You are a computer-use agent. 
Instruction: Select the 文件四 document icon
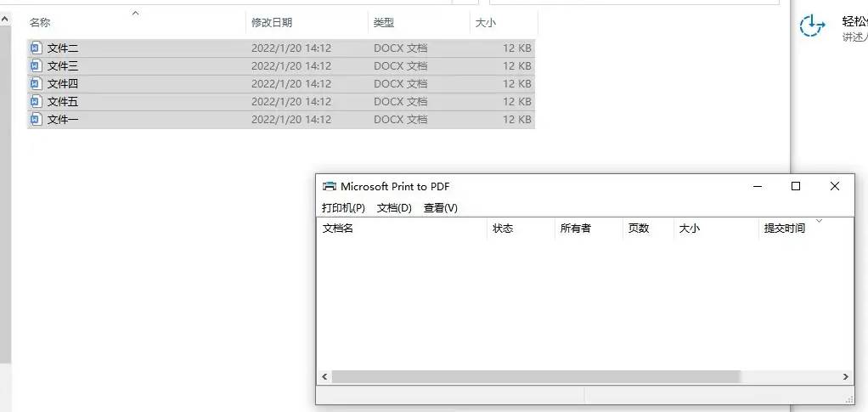(x=36, y=84)
